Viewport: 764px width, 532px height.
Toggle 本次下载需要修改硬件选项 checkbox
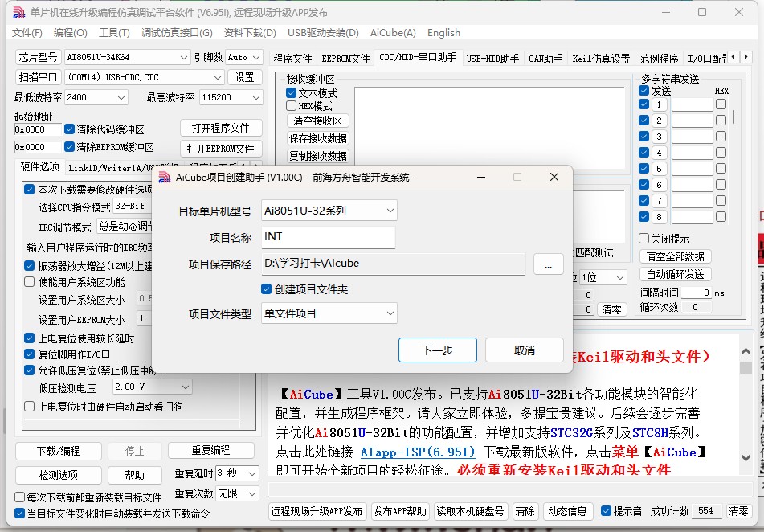pos(29,189)
